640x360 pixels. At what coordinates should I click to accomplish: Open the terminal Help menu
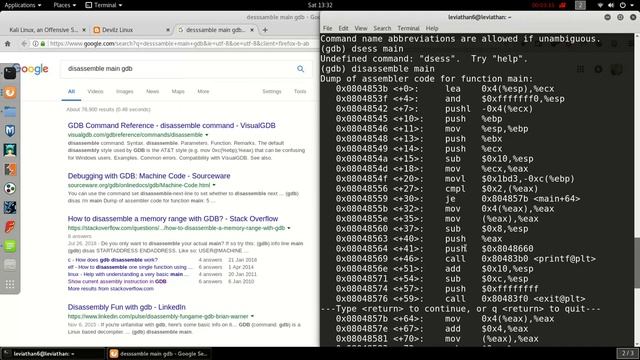pyautogui.click(x=432, y=28)
